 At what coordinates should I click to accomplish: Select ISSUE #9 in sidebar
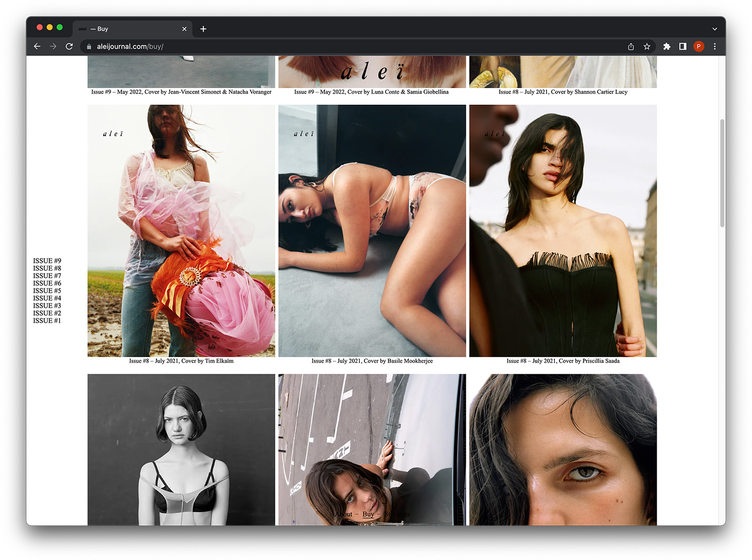pos(47,261)
